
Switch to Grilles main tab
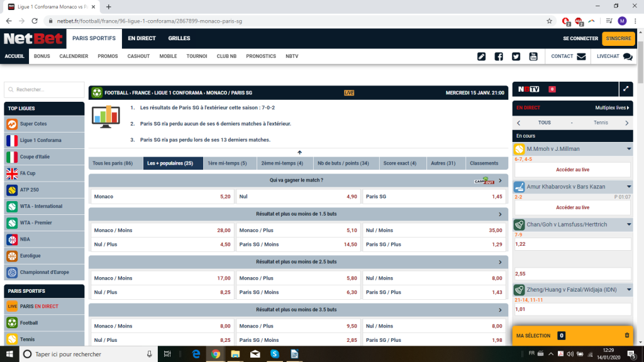click(x=179, y=38)
